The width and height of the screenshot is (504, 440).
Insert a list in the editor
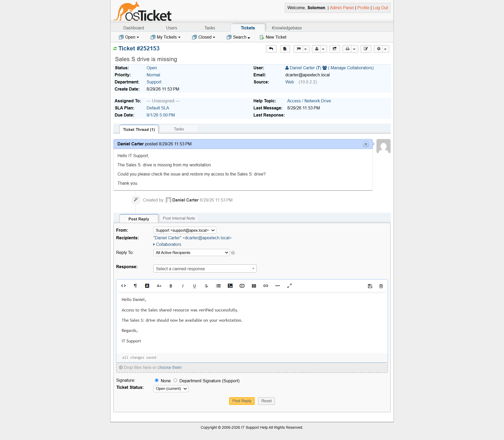[x=218, y=286]
